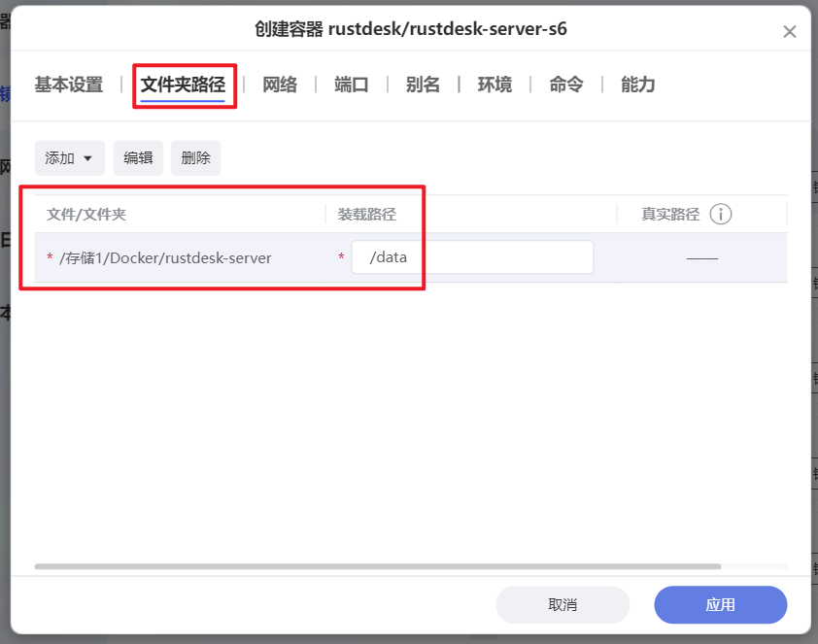Image resolution: width=818 pixels, height=644 pixels.
Task: Open the 命令 tab
Action: coord(564,85)
